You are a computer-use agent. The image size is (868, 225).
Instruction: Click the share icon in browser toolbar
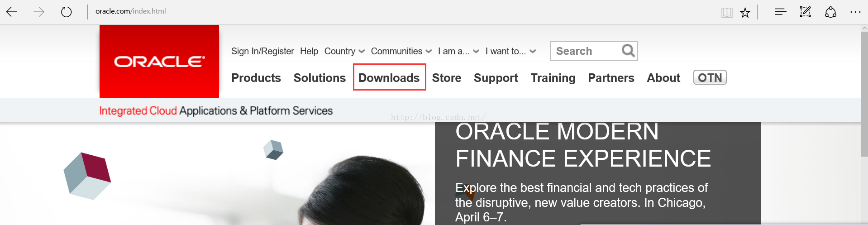(x=830, y=12)
